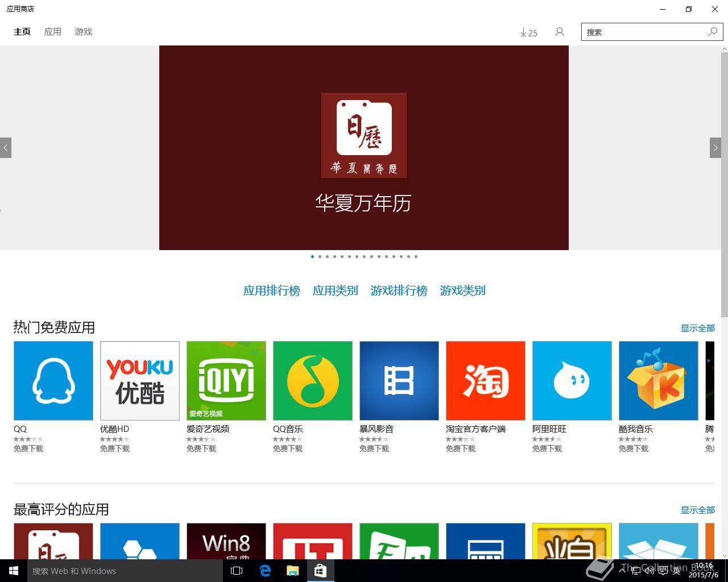The image size is (728, 582).
Task: Click the 阿里旺旺 app name
Action: 549,429
